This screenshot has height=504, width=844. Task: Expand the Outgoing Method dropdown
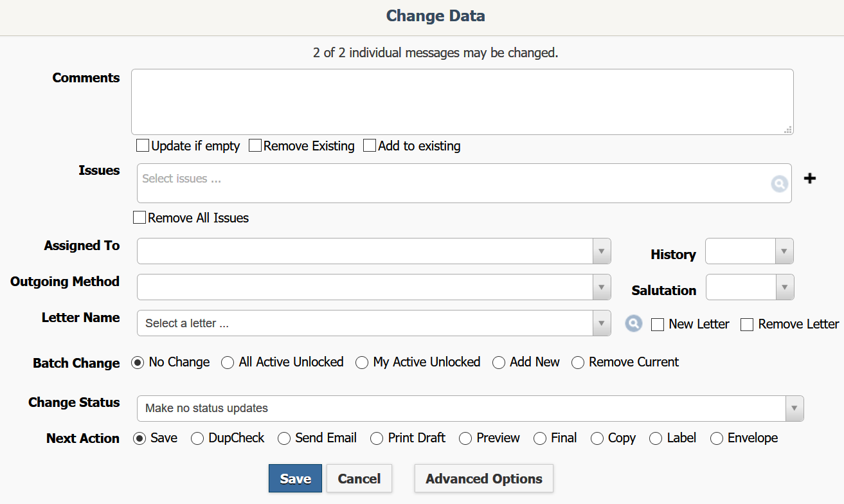[x=373, y=287]
